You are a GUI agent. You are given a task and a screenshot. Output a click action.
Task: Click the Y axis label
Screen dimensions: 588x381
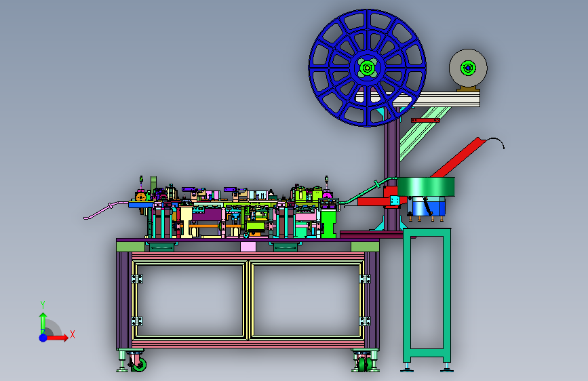(x=43, y=305)
